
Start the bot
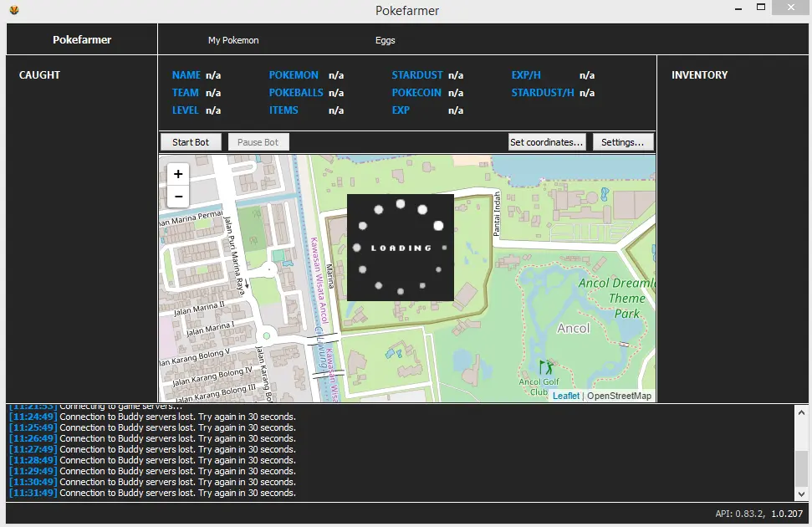click(191, 142)
